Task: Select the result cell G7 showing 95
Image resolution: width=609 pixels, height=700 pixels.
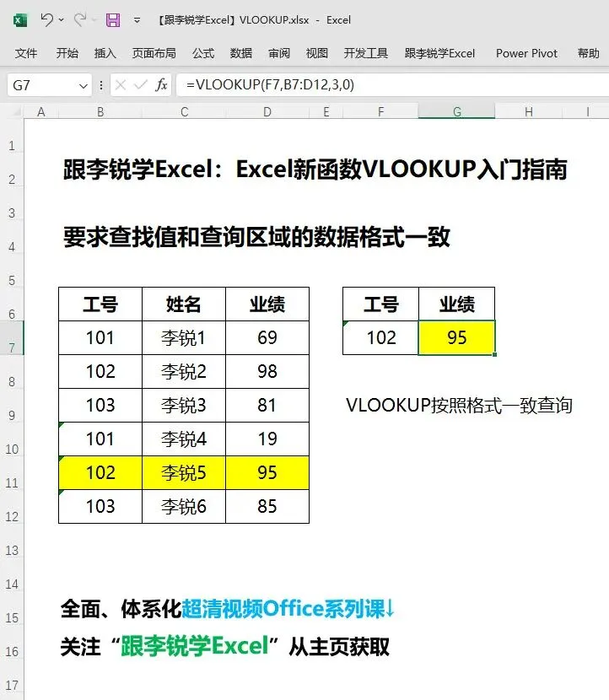Action: (x=457, y=338)
